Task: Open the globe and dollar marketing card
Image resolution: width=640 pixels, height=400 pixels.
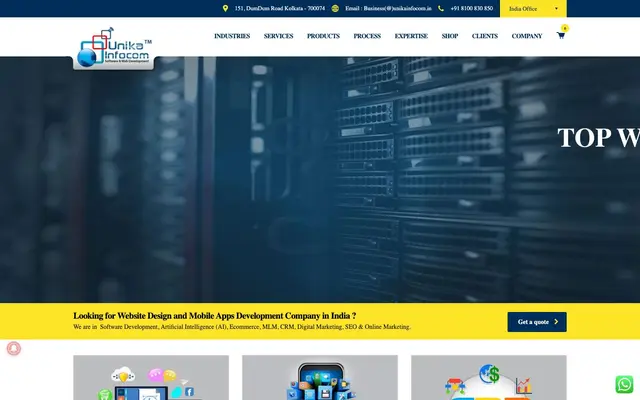Action: click(x=489, y=378)
